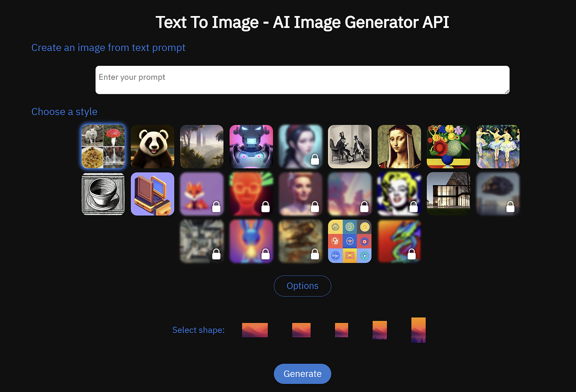Choose the panda style thumbnail
576x392 pixels.
coord(152,146)
